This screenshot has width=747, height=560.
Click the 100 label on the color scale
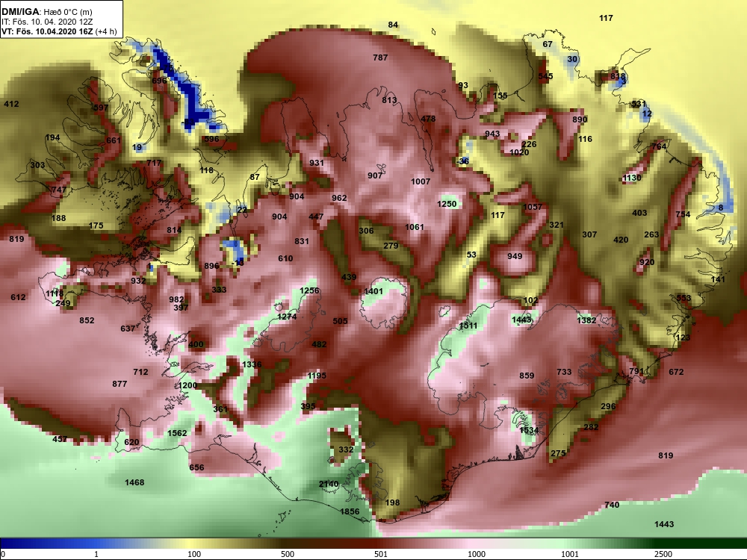(194, 554)
